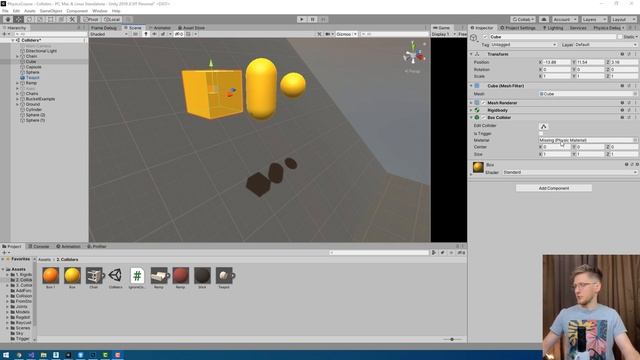Open the Shaded draw mode dropdown
The image size is (640, 360).
point(109,34)
